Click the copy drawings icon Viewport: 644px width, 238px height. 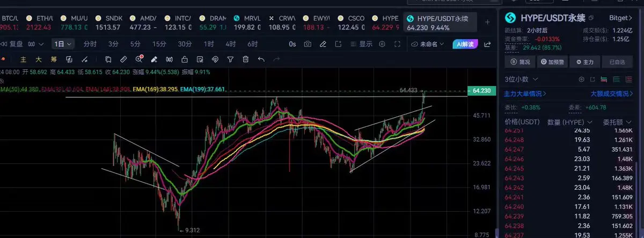point(108,59)
